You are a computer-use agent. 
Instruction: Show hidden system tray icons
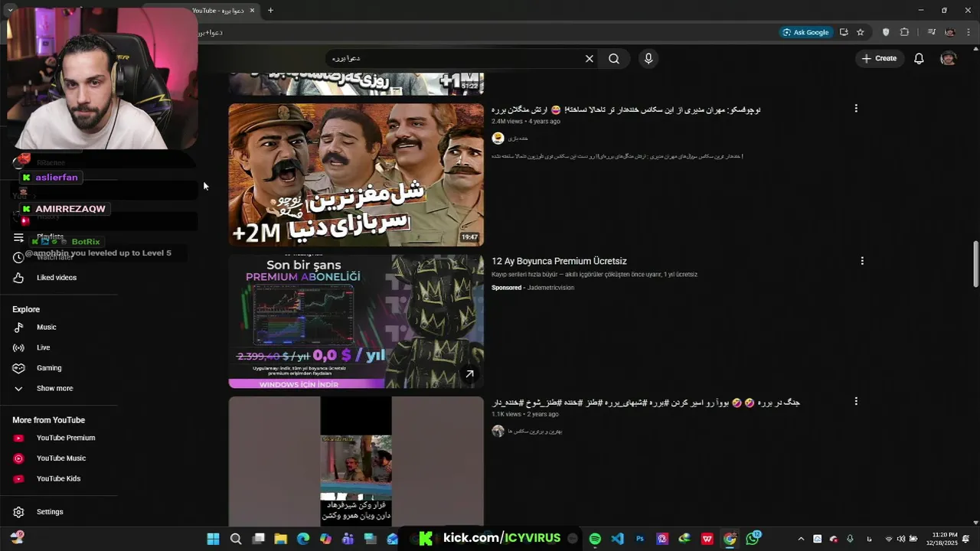[801, 539]
